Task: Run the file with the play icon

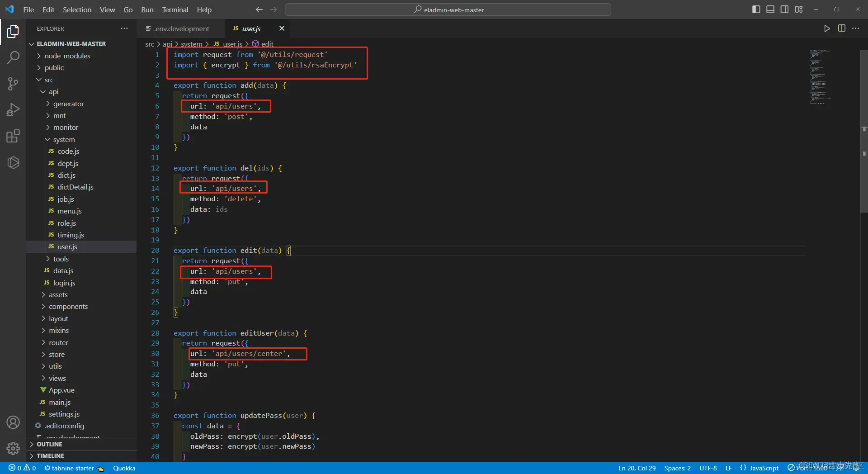Action: pyautogui.click(x=827, y=28)
